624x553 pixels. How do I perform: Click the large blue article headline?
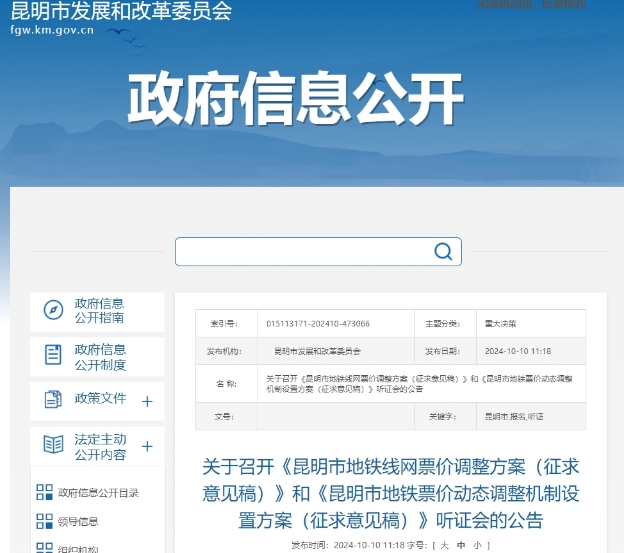pyautogui.click(x=391, y=493)
